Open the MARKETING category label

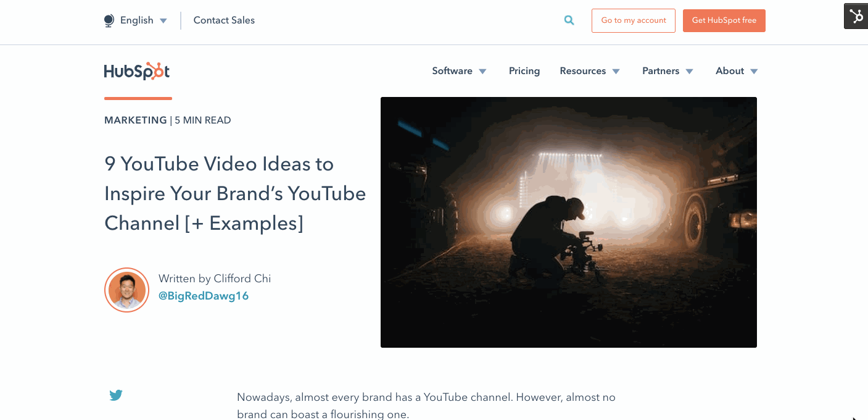[x=136, y=120]
